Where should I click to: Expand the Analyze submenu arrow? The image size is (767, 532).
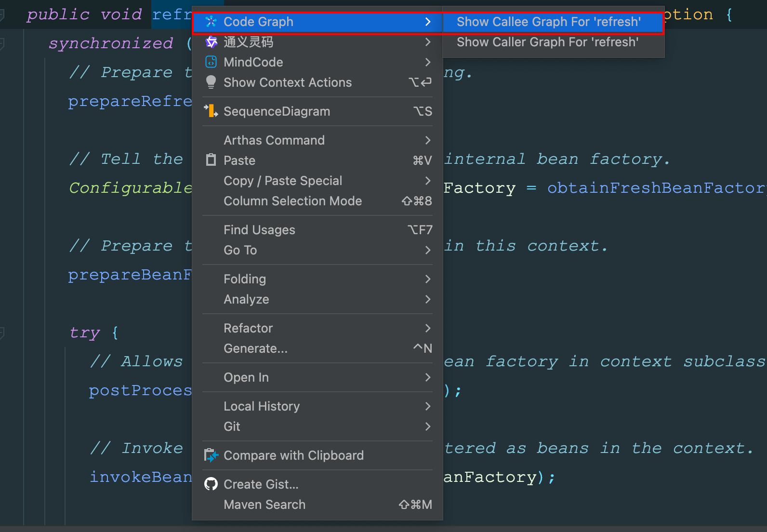428,299
